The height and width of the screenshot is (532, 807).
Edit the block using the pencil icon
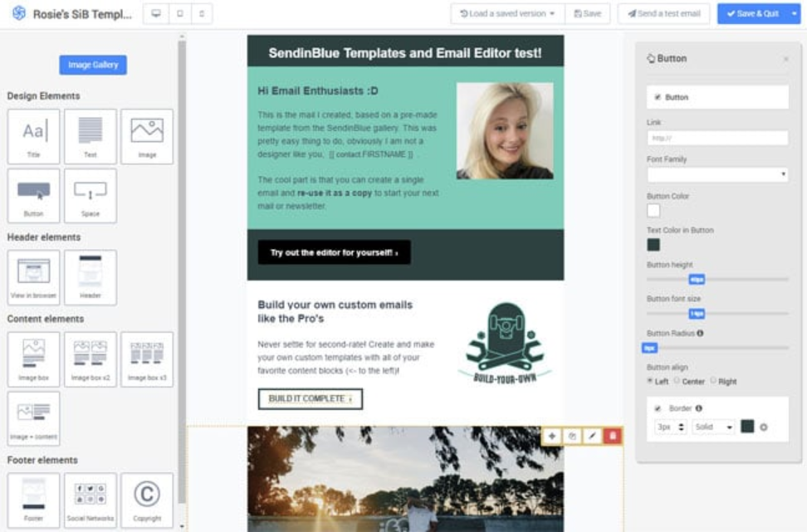(593, 437)
